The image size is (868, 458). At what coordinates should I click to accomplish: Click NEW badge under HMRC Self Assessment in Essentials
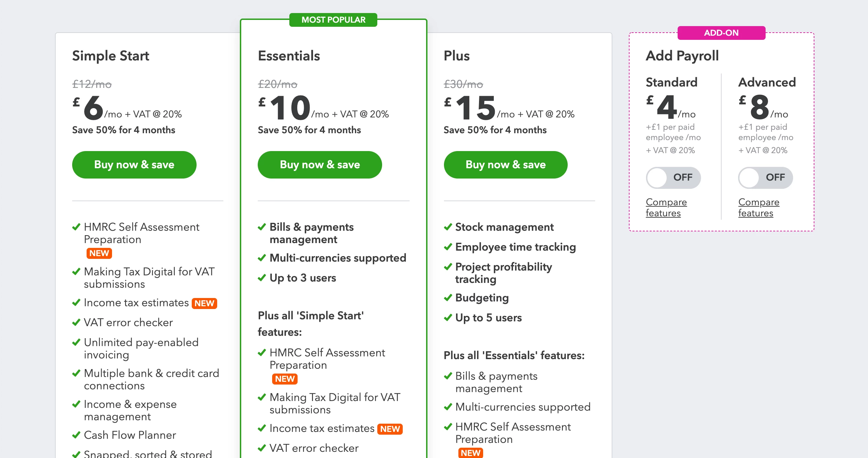pyautogui.click(x=285, y=379)
